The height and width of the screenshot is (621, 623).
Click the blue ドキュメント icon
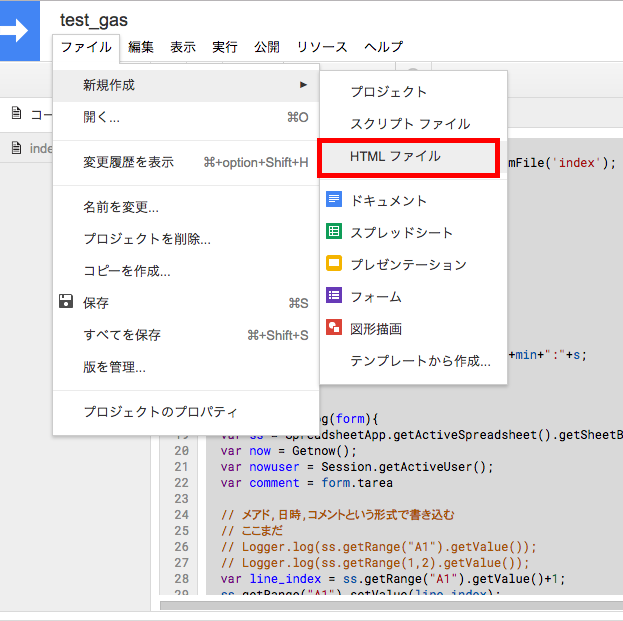(x=334, y=199)
